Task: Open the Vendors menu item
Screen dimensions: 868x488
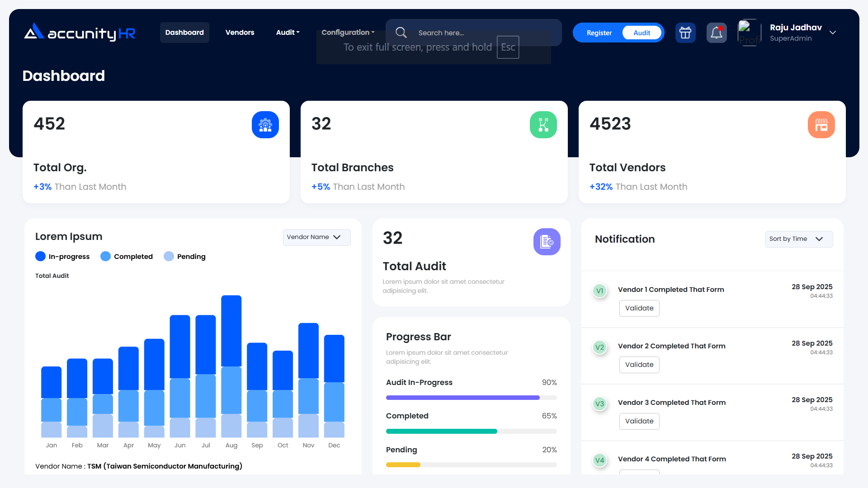Action: click(240, 33)
